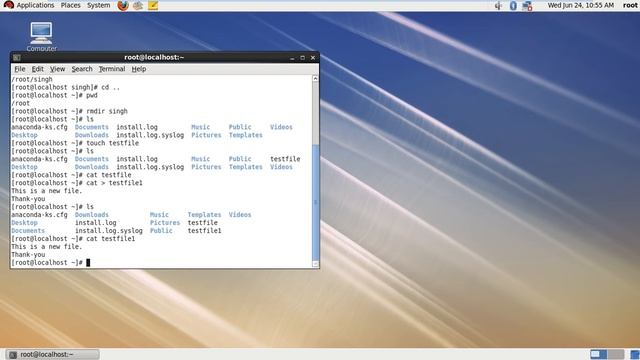Minimize the terminal window
Viewport: 640px width, 360px height.
coord(292,58)
